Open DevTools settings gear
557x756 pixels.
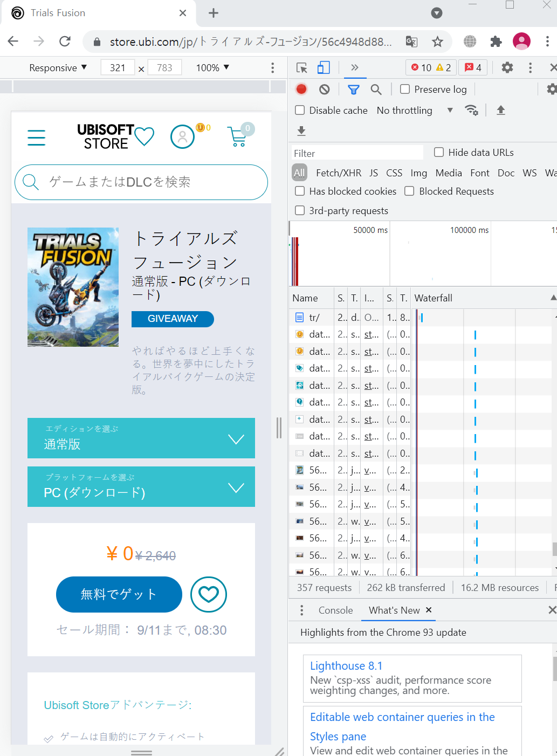[507, 67]
